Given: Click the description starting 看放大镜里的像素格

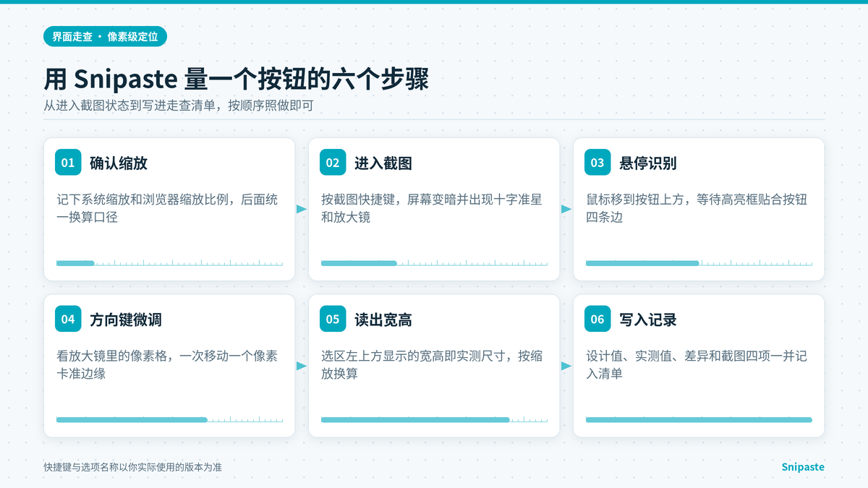Looking at the screenshot, I should tap(167, 364).
